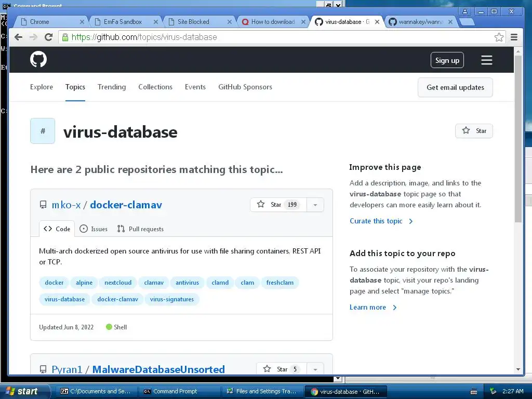Open the mko-x user link
532x399 pixels.
click(66, 205)
